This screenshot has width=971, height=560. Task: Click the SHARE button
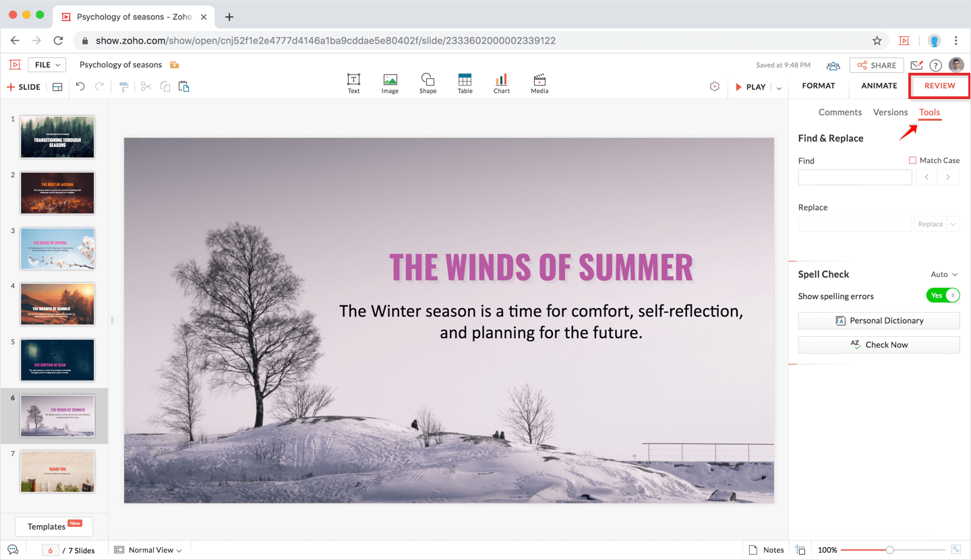coord(877,65)
